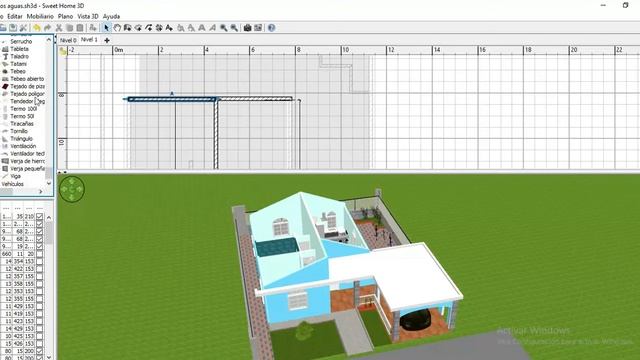Click the Paste clipboard icon

click(x=80, y=28)
